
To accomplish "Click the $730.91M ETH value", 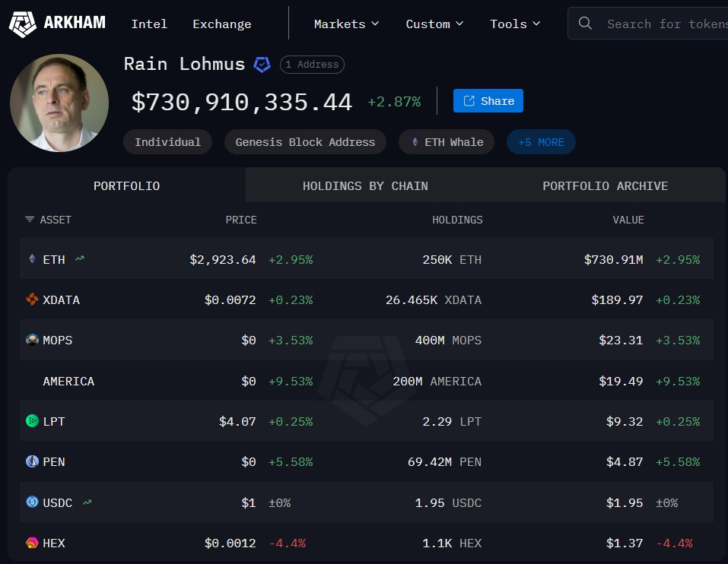I will 614,259.
